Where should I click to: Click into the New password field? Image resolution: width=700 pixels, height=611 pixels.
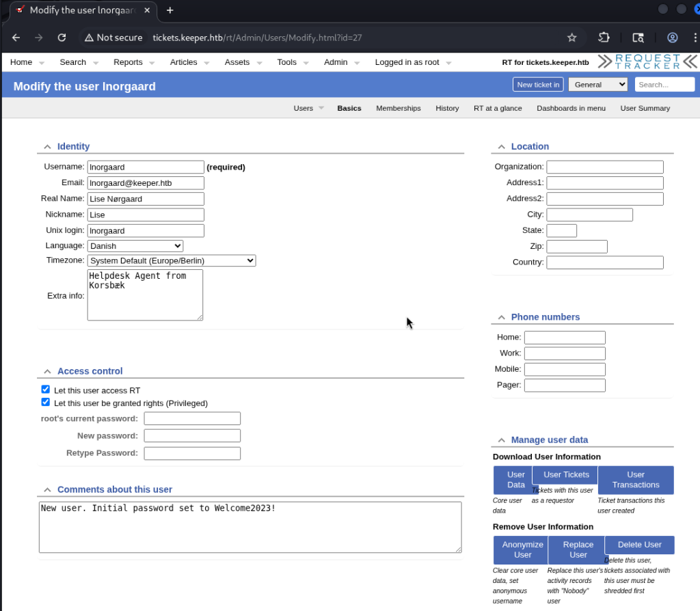[x=192, y=436]
